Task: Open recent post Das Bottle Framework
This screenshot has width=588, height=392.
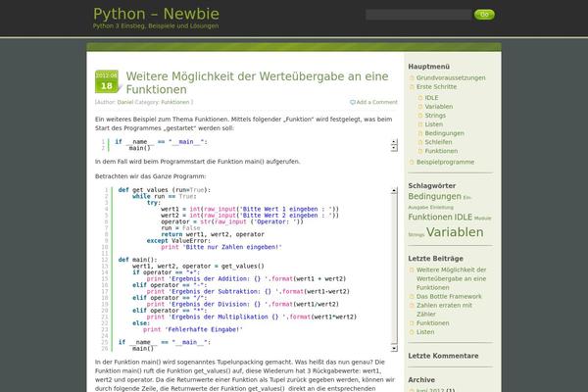Action: coord(449,296)
